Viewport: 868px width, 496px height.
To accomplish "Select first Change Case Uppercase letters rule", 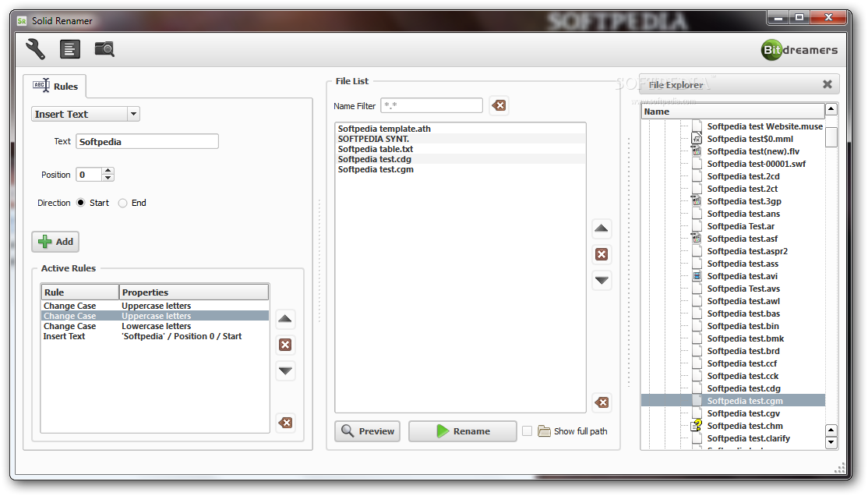I will tap(155, 306).
